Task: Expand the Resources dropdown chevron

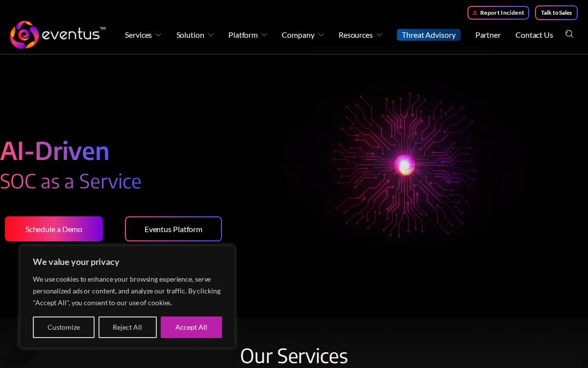Action: (379, 35)
